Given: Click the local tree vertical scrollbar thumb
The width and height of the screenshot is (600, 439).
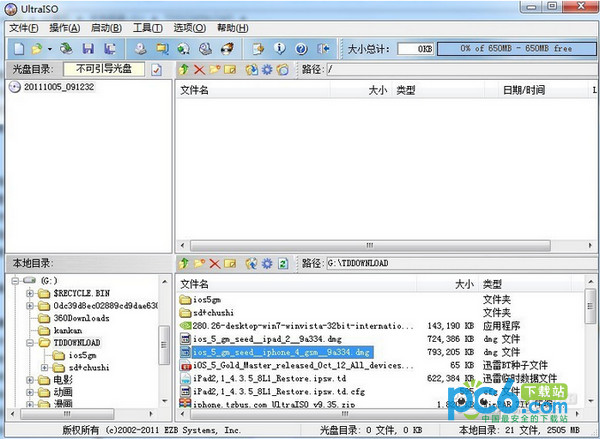Looking at the screenshot, I should click(x=164, y=345).
